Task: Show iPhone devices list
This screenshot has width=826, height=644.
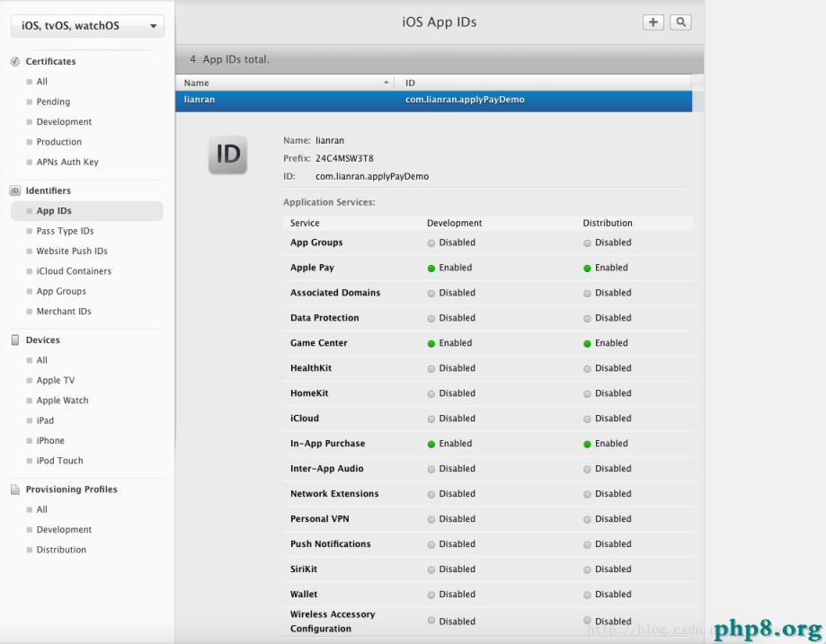Action: pos(50,441)
